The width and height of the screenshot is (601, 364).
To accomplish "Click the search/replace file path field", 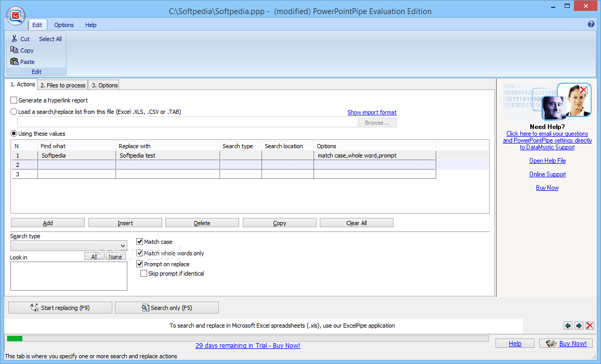I will (x=188, y=122).
